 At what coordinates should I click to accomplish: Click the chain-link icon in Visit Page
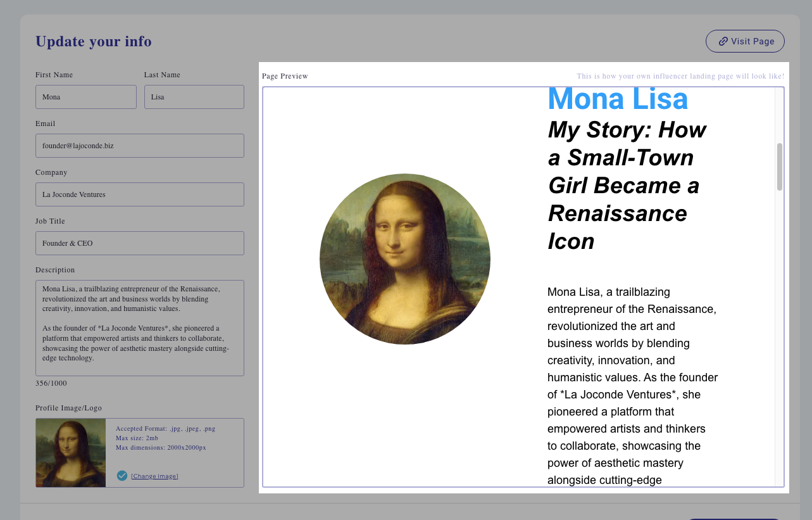[x=723, y=41]
